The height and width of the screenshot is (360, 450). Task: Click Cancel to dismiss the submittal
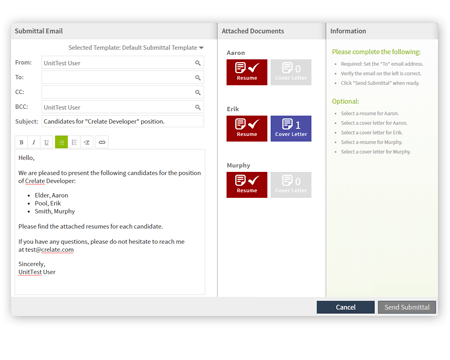pos(346,307)
